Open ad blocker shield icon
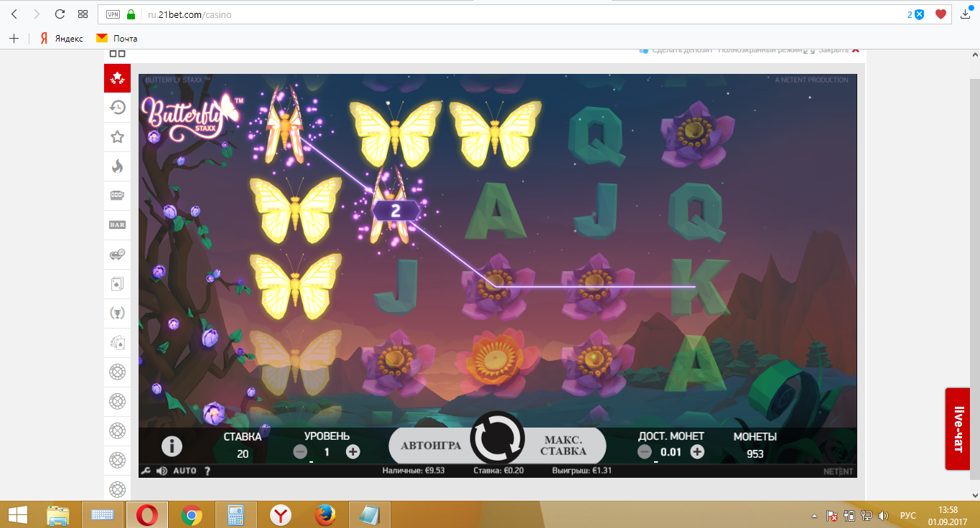The width and height of the screenshot is (980, 528). click(918, 14)
